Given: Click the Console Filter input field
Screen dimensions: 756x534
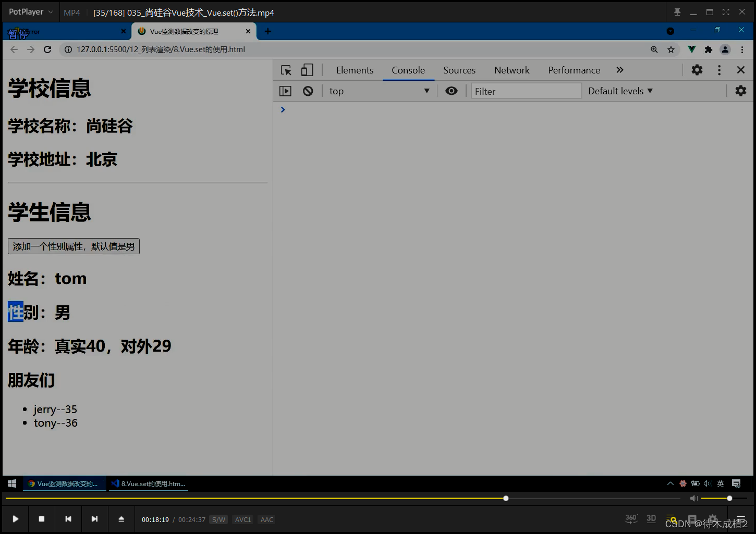Looking at the screenshot, I should pyautogui.click(x=527, y=91).
